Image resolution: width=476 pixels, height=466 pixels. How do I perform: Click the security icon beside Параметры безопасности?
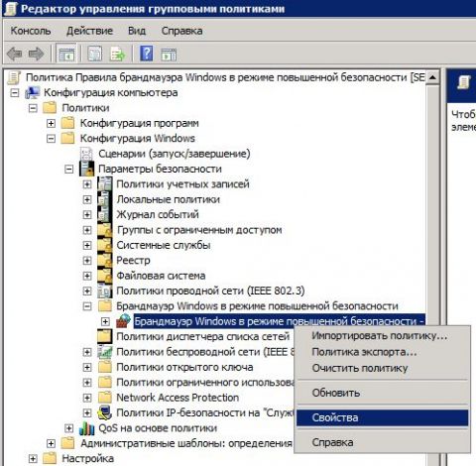pos(86,169)
